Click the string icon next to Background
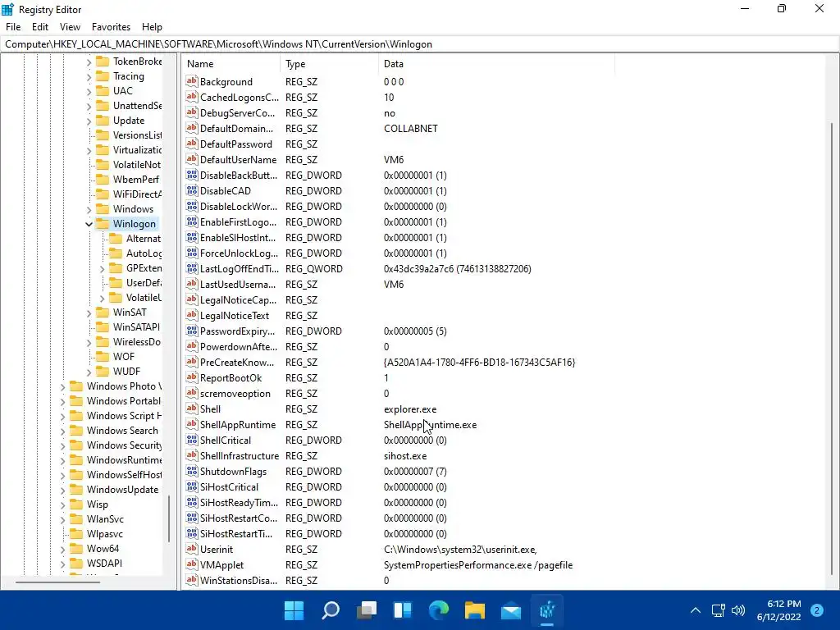Screen dimensions: 840x630 click(x=192, y=81)
